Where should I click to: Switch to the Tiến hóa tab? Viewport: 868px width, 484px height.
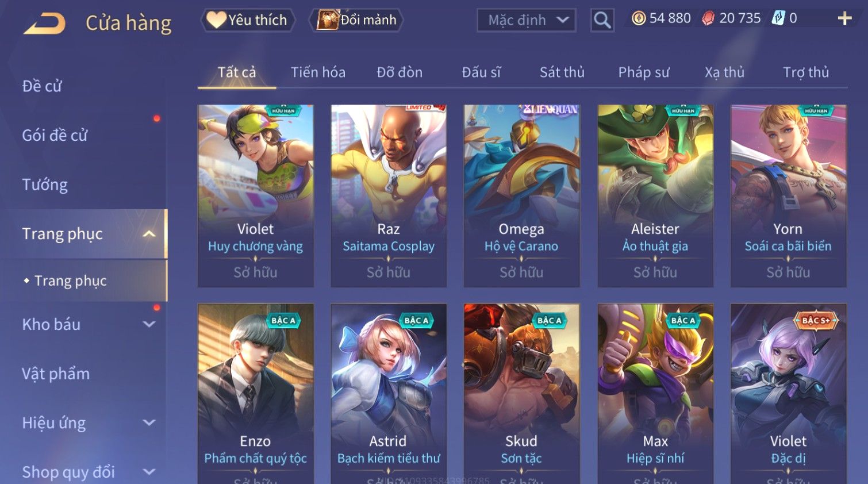tap(318, 72)
